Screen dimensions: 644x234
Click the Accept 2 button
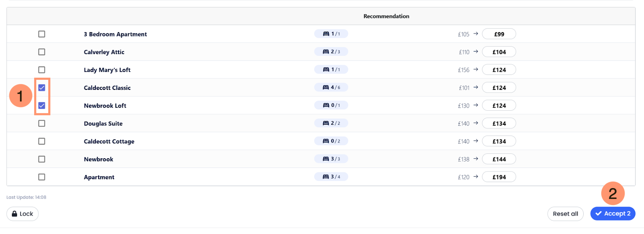(x=613, y=214)
